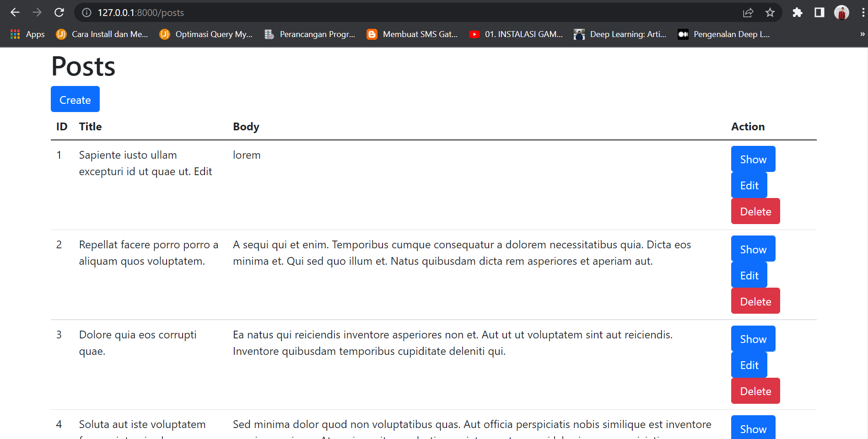The height and width of the screenshot is (439, 868).
Task: Open the Membuat SMS Gat... bookmark
Action: [x=412, y=34]
